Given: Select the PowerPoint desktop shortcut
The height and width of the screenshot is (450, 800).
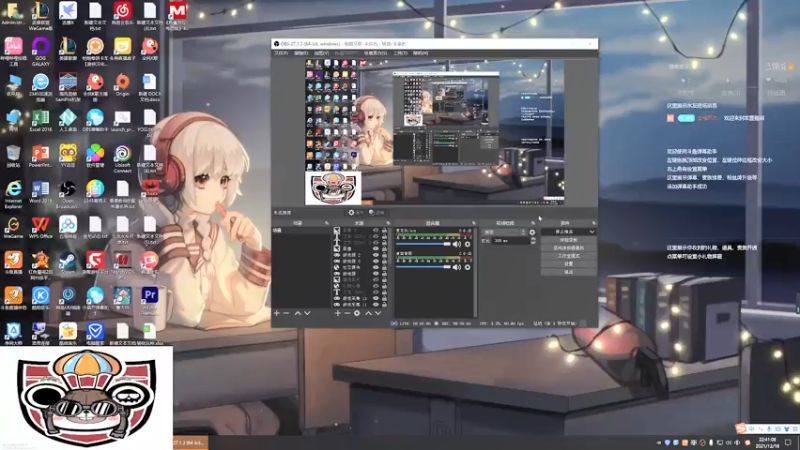Looking at the screenshot, I should click(40, 157).
